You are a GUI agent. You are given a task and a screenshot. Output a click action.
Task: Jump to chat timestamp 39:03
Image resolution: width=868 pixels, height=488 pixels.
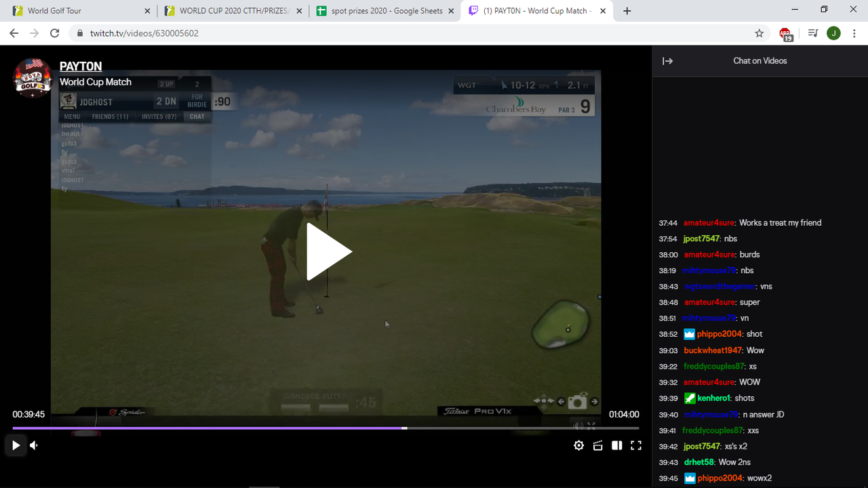[668, 350]
